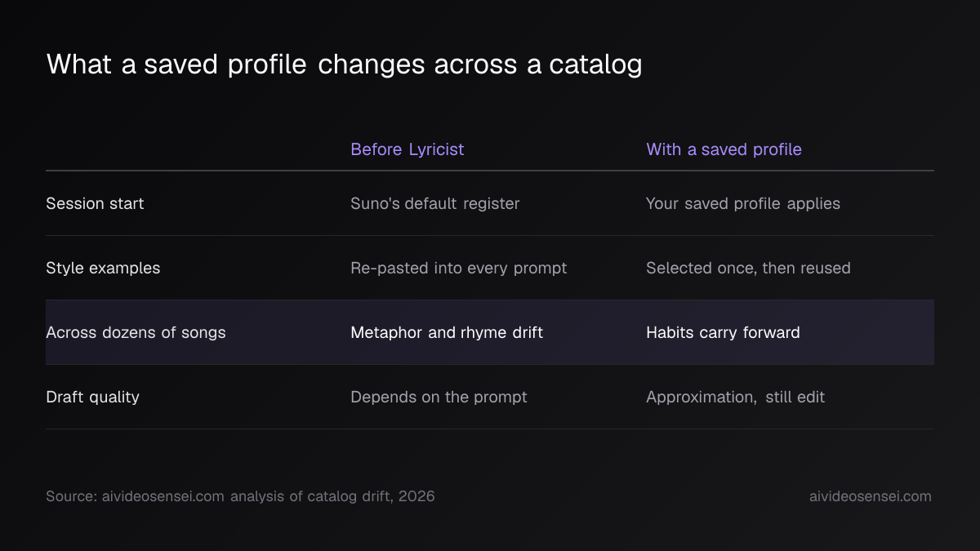Open aivideosensei.com in the bottom right corner
Image resolution: width=980 pixels, height=551 pixels.
(870, 496)
